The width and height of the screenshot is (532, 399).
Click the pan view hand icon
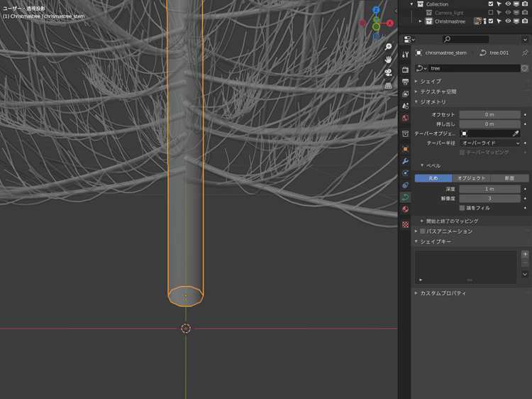388,60
